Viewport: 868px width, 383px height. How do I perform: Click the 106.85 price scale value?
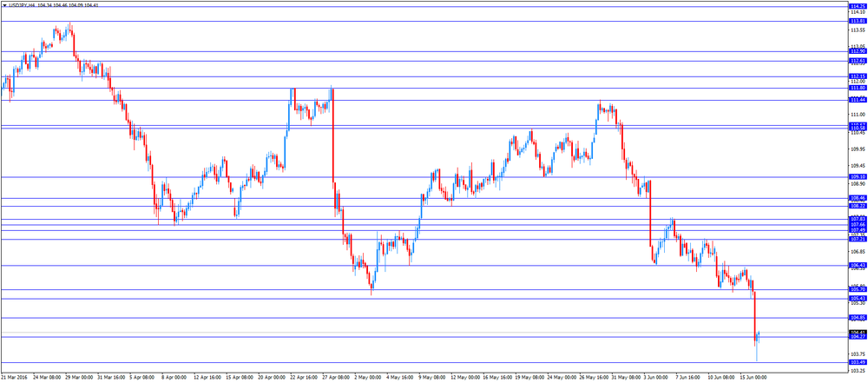858,252
